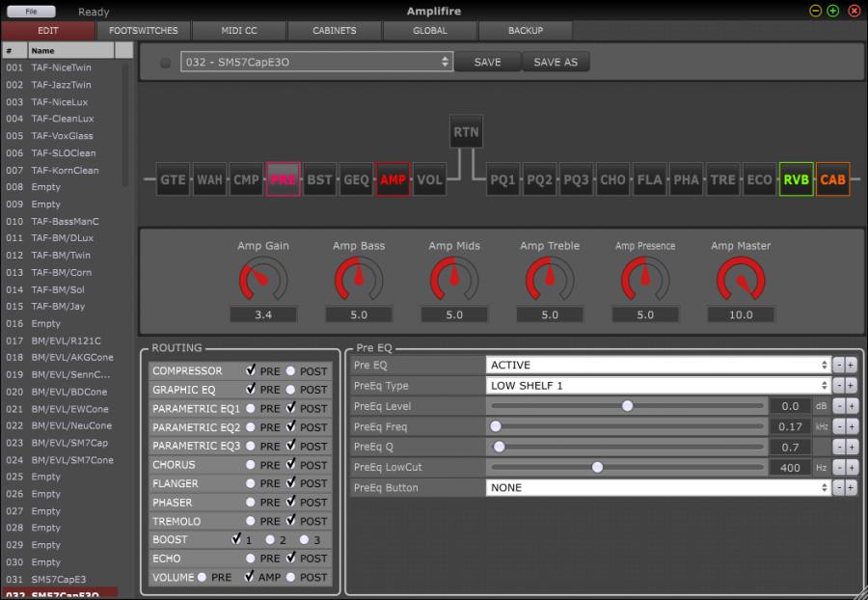Open the PreEq Type LOW SHELF 1 dropdown

click(658, 385)
